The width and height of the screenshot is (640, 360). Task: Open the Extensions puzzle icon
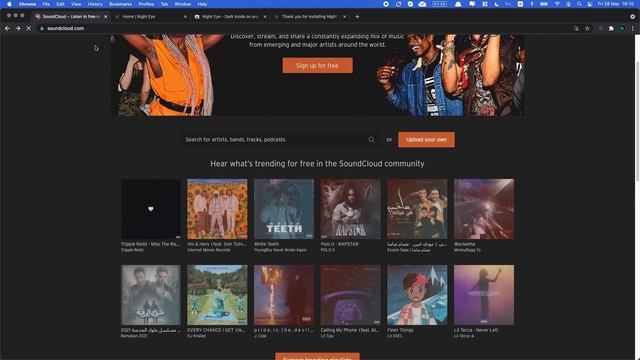[611, 29]
